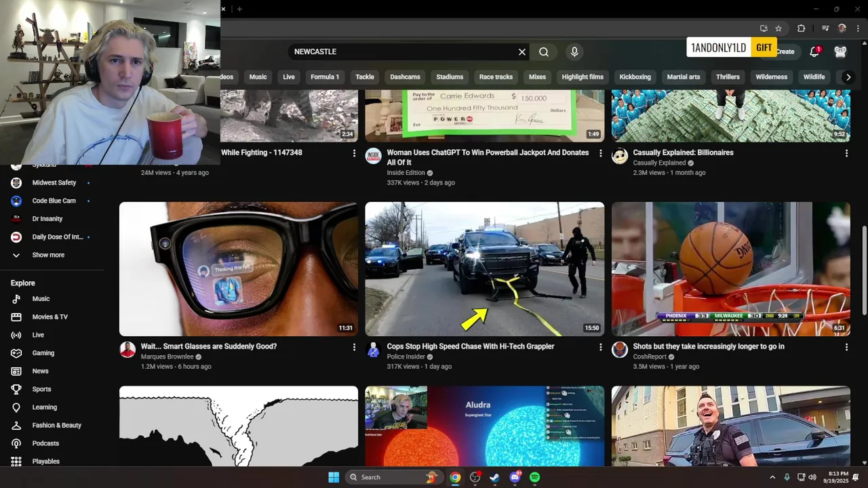Screen dimensions: 868x488
Task: Select the Formula 1 chip
Action: (x=325, y=77)
